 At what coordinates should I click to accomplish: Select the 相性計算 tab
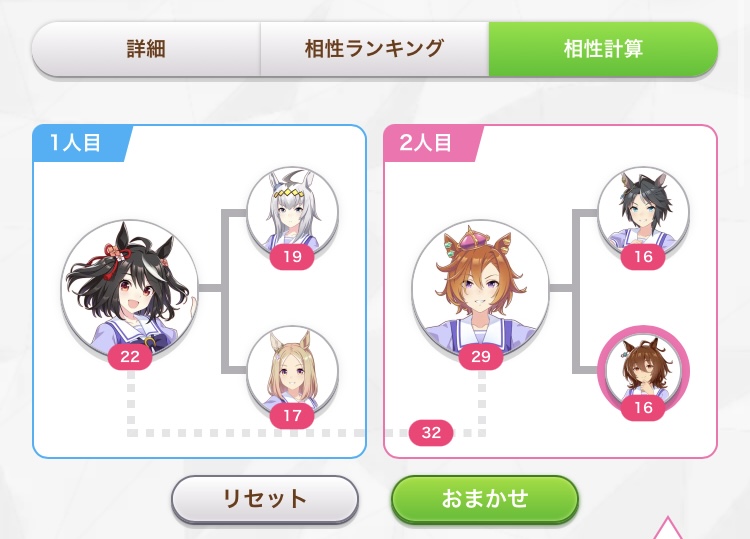(x=603, y=49)
